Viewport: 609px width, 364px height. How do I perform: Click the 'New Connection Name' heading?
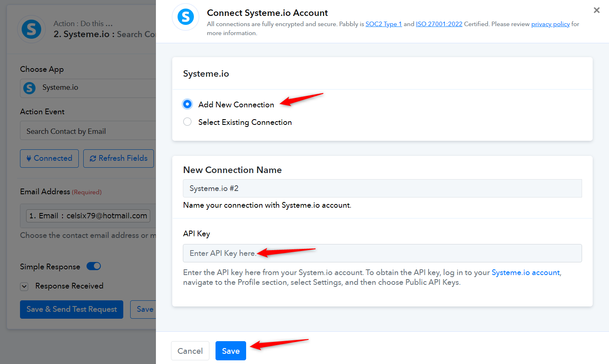(x=232, y=170)
